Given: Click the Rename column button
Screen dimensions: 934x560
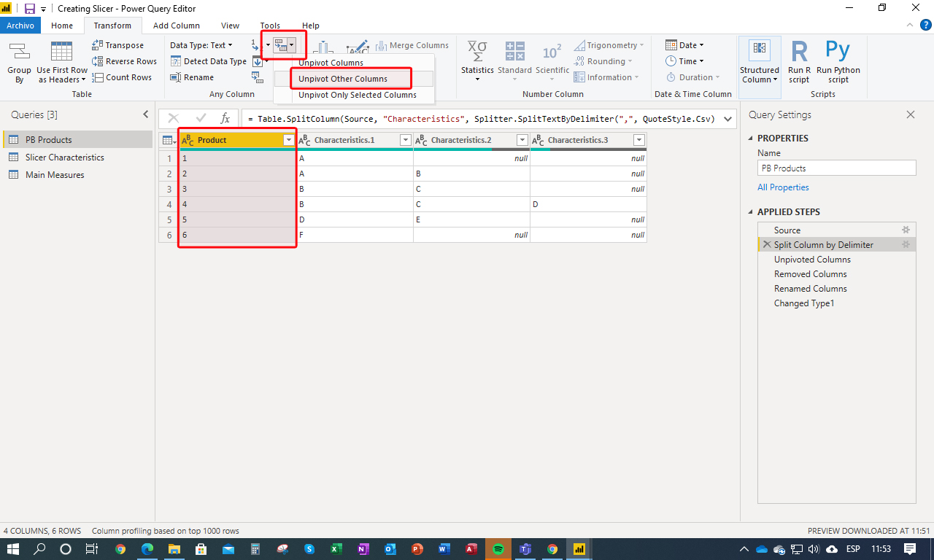Looking at the screenshot, I should pos(192,77).
